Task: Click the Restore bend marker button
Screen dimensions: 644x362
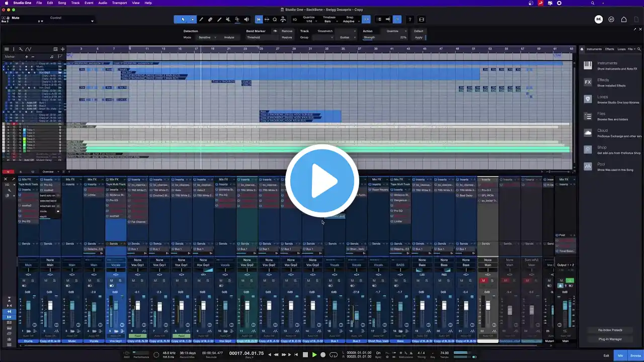Action: (x=287, y=37)
